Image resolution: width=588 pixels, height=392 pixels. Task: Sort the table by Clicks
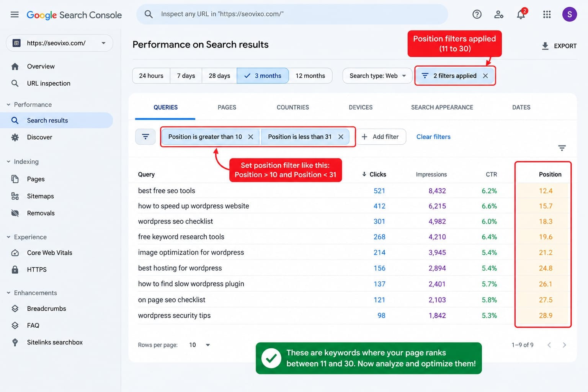(374, 174)
